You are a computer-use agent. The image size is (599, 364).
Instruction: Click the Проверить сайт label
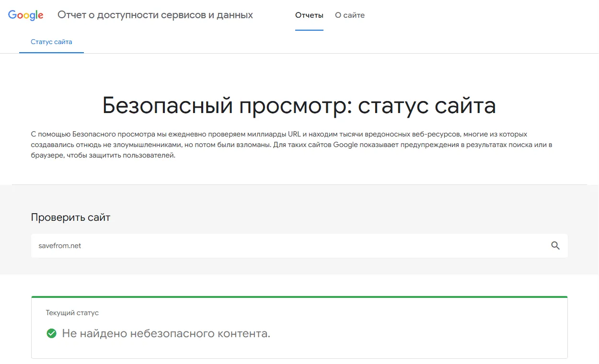coord(70,217)
